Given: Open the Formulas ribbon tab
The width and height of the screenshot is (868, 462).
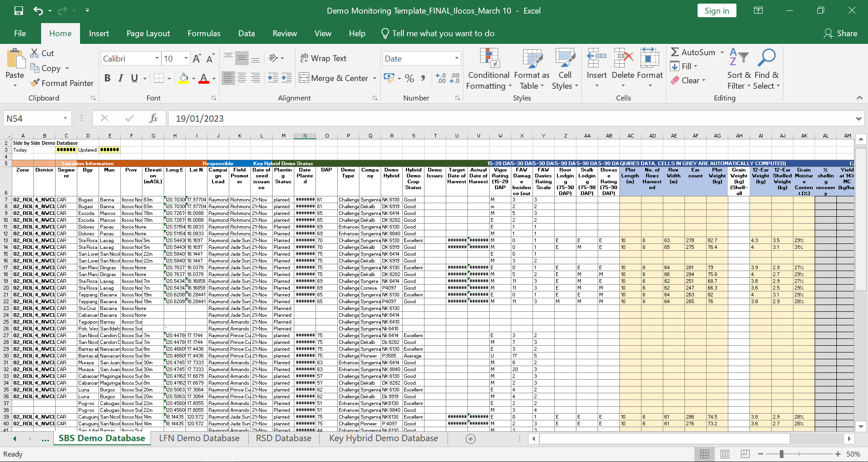Looking at the screenshot, I should tap(204, 33).
